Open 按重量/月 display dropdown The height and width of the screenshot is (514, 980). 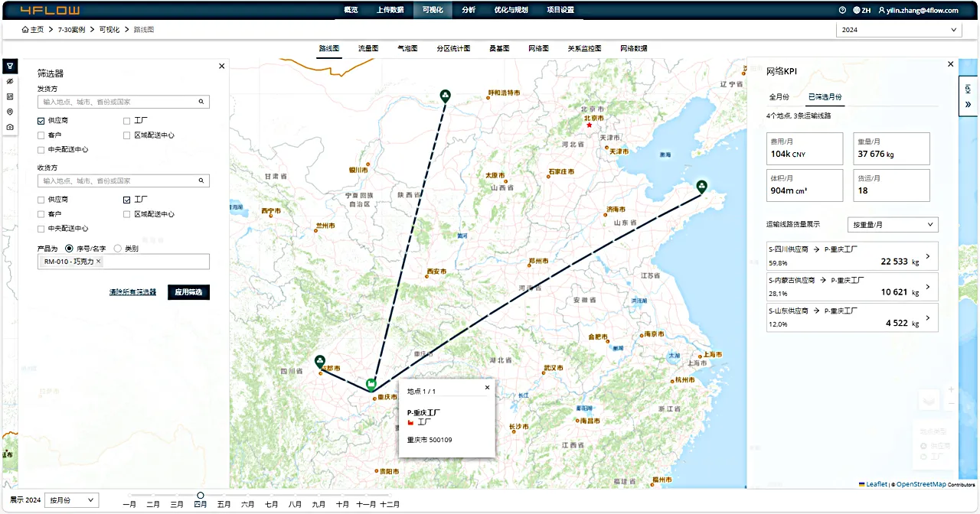point(893,225)
